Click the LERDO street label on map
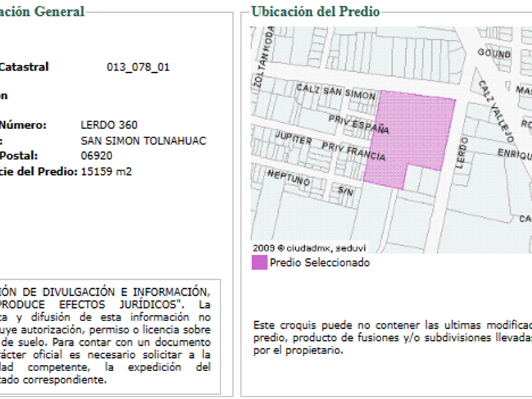 (x=462, y=153)
